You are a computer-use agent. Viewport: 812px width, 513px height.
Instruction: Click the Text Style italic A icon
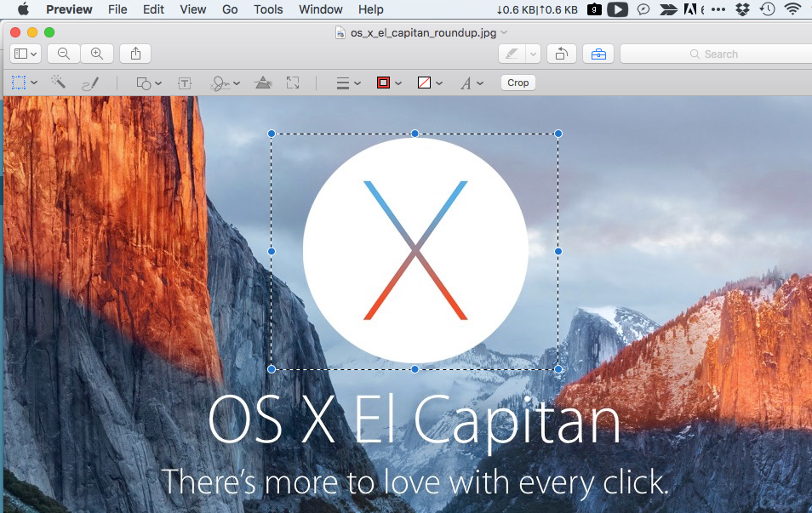point(466,83)
